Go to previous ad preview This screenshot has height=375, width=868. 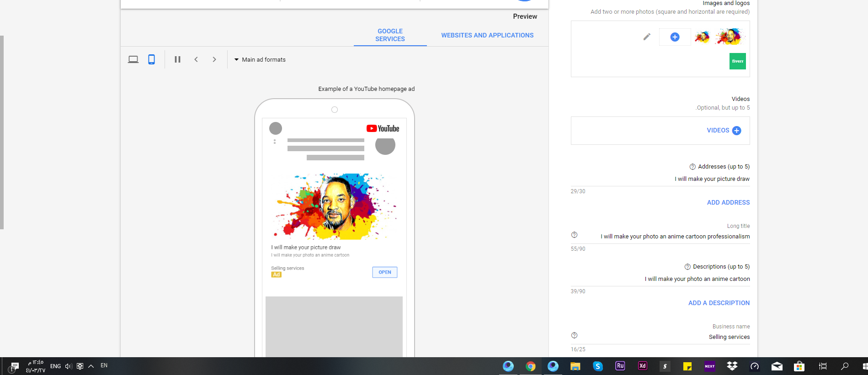coord(196,59)
